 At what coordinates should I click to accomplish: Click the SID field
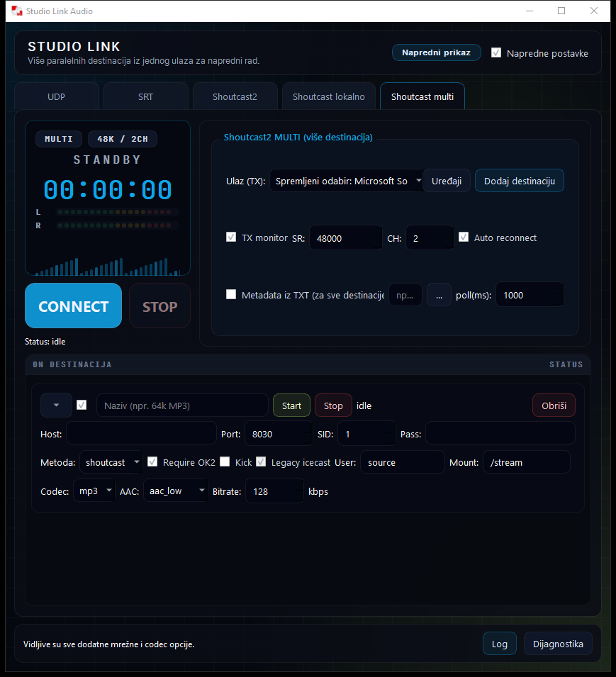point(366,433)
